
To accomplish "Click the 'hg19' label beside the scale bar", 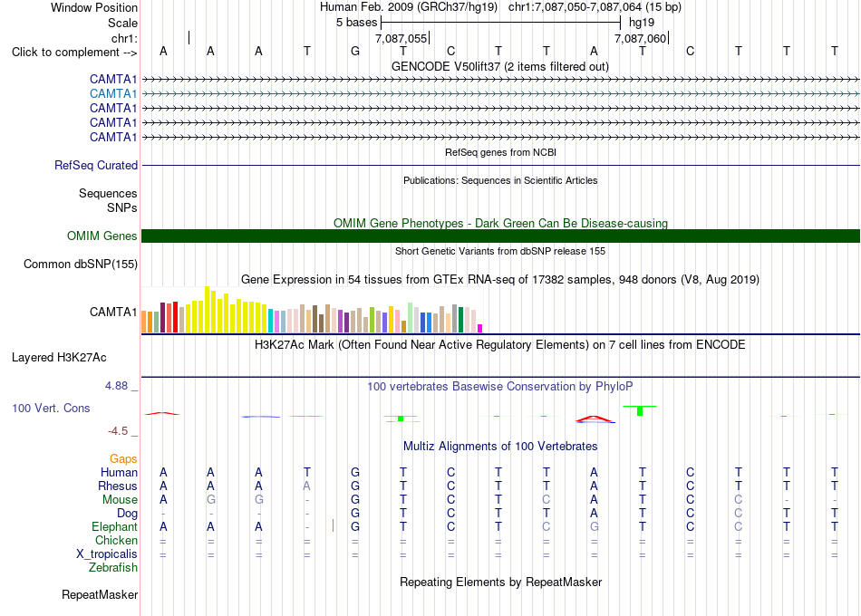I will click(x=642, y=23).
